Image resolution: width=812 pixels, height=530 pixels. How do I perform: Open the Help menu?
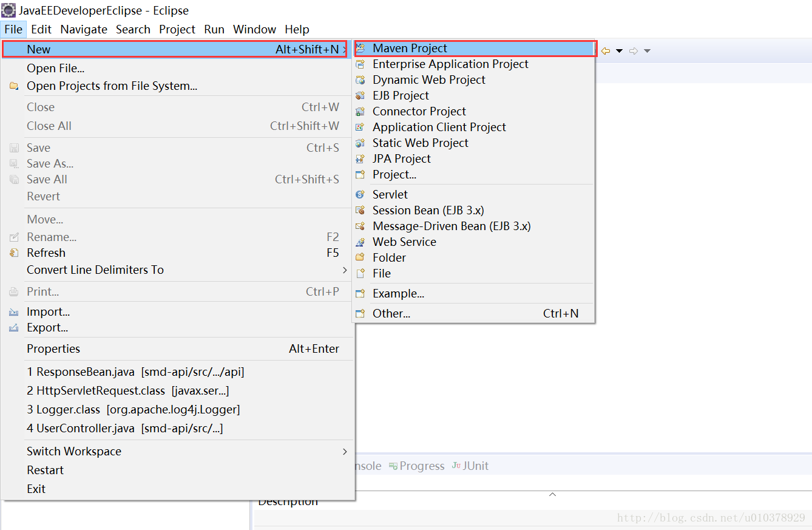pyautogui.click(x=297, y=29)
